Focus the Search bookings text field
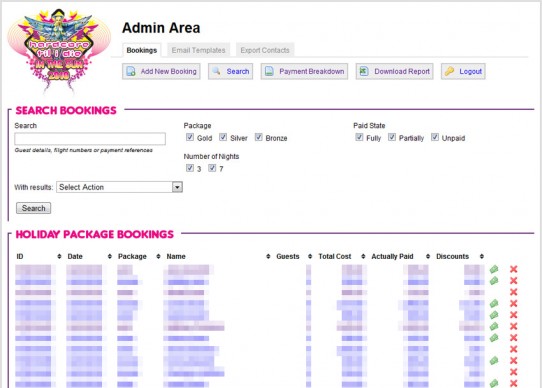The height and width of the screenshot is (388, 542). (x=90, y=139)
